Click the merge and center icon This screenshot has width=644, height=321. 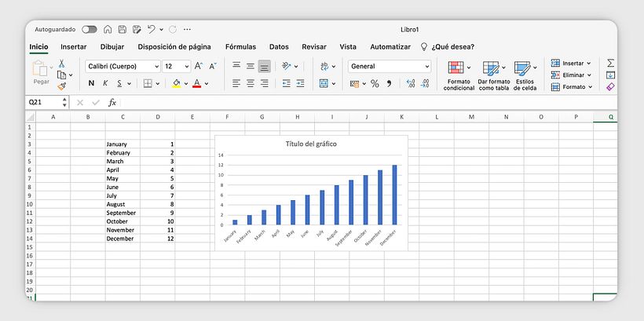[324, 83]
